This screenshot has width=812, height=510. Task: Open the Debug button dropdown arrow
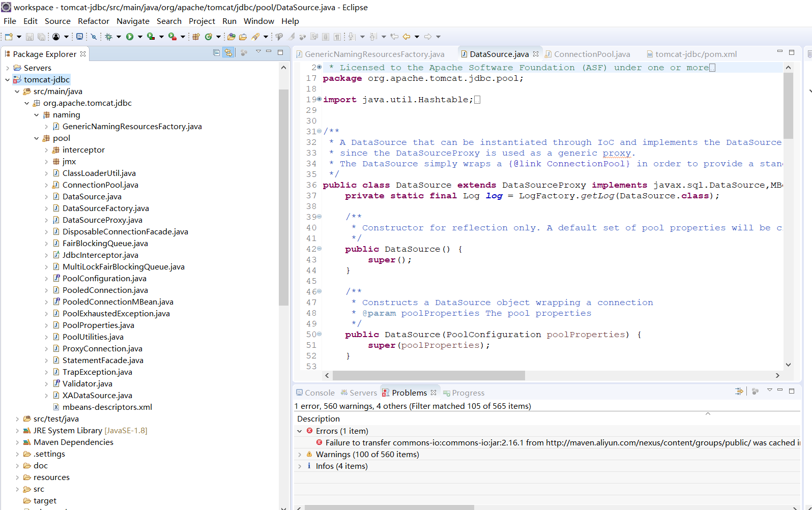click(119, 37)
